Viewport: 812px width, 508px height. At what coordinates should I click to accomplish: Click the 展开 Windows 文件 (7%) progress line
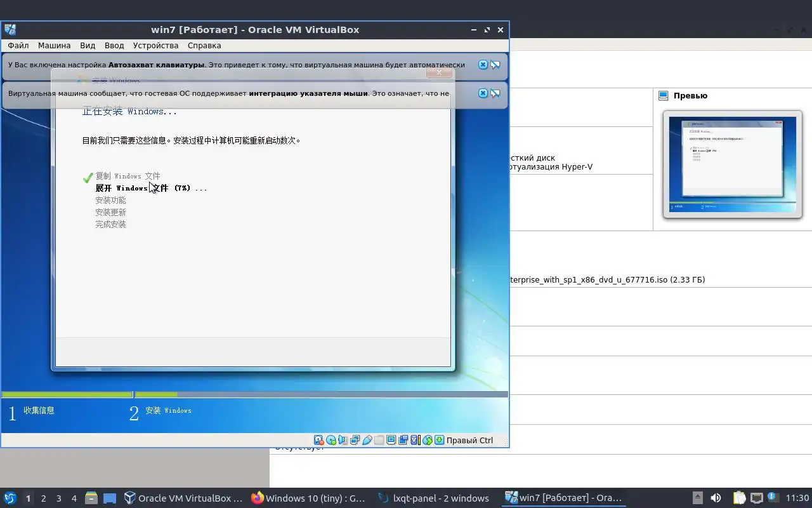click(x=151, y=188)
